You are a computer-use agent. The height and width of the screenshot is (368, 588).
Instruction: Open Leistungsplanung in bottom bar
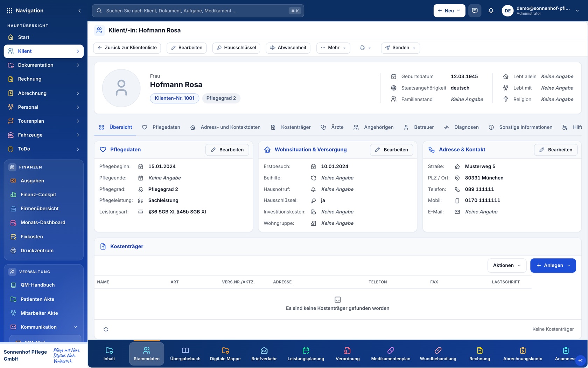tap(306, 354)
